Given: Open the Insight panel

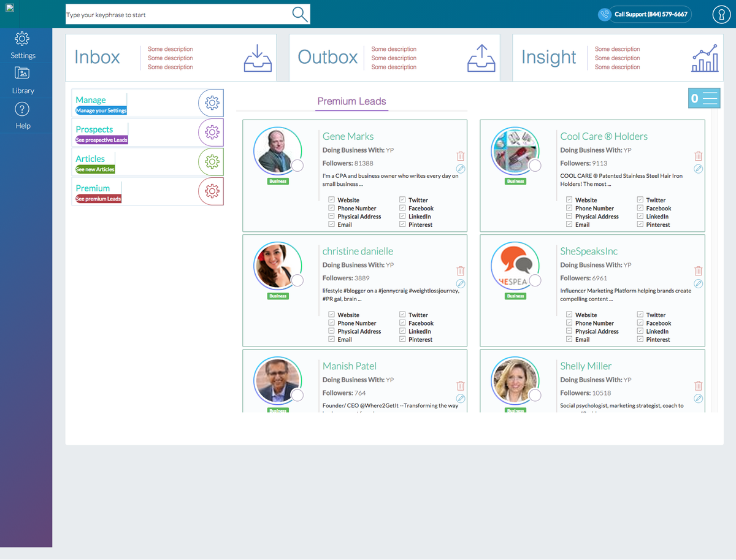Looking at the screenshot, I should point(618,58).
